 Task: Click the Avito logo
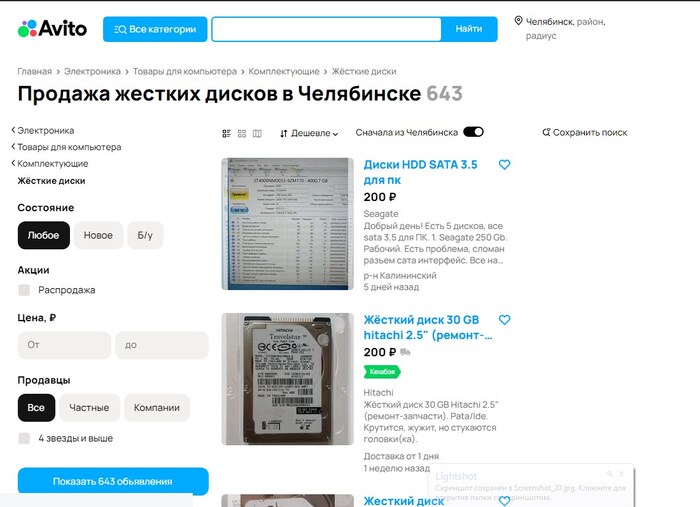tap(52, 29)
